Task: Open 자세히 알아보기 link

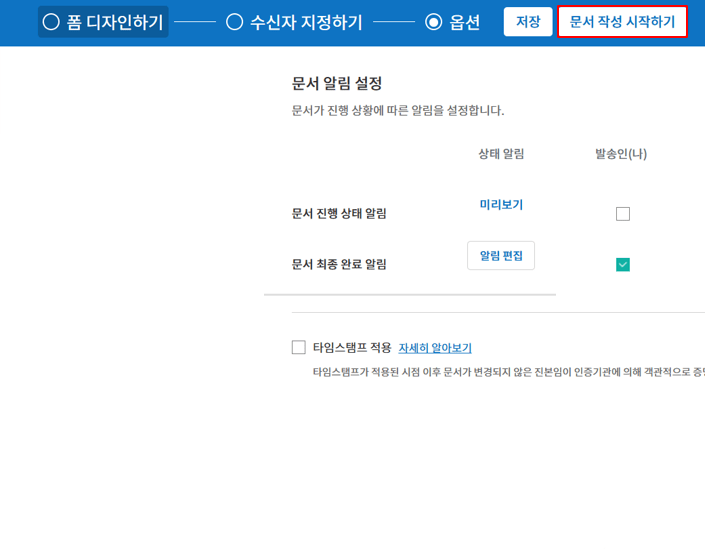Action: 435,348
